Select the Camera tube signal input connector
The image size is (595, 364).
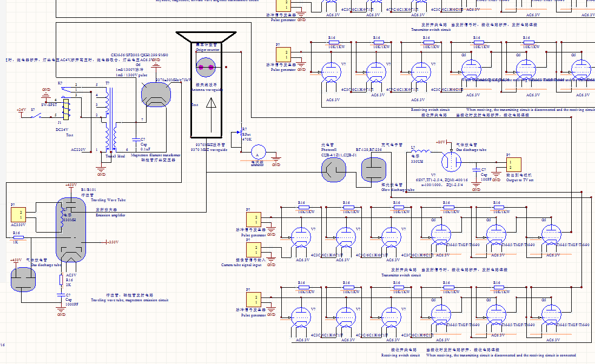point(253,249)
